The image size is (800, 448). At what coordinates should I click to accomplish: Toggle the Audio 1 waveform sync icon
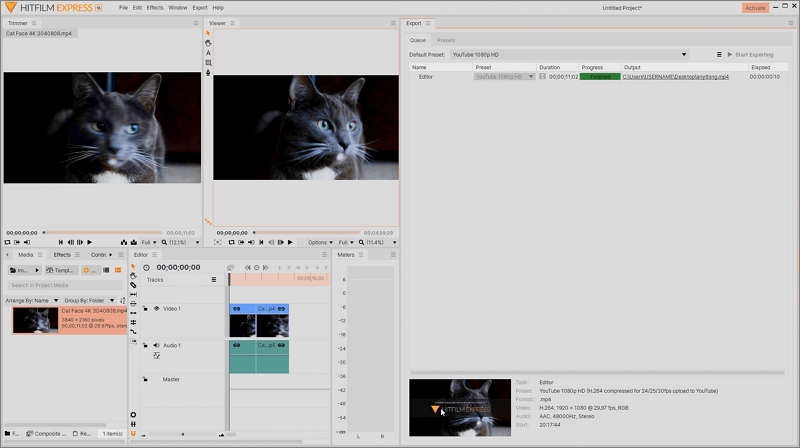coord(157,356)
